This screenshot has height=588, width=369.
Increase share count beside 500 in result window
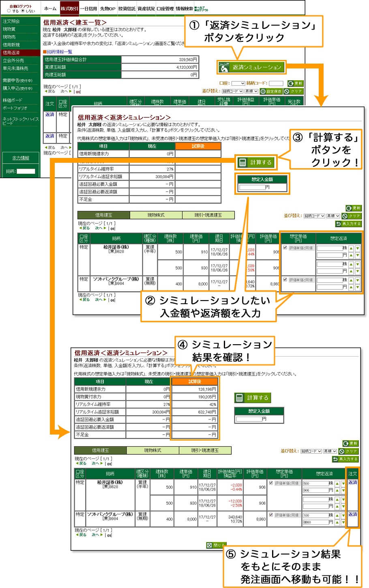click(337, 484)
